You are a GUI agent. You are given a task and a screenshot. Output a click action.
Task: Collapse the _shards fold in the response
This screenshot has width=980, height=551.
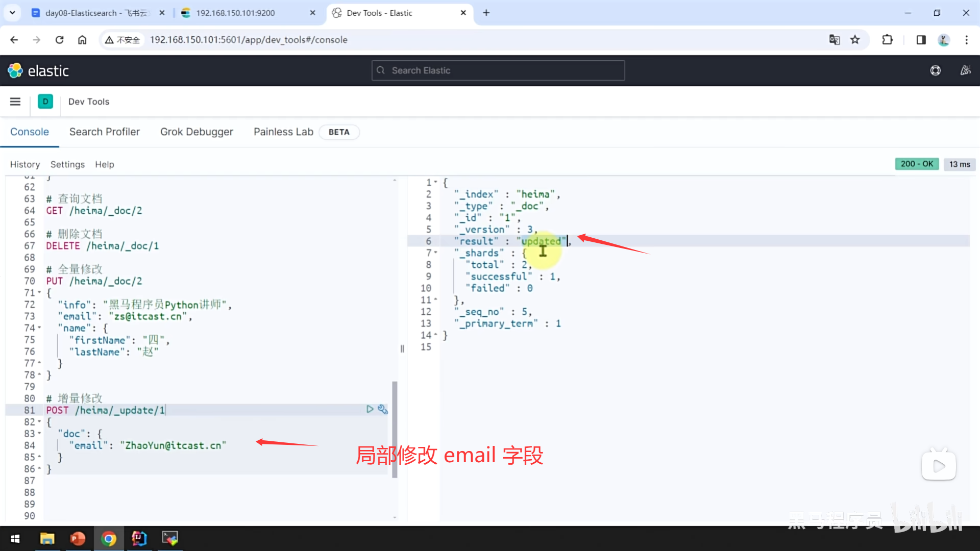click(435, 253)
